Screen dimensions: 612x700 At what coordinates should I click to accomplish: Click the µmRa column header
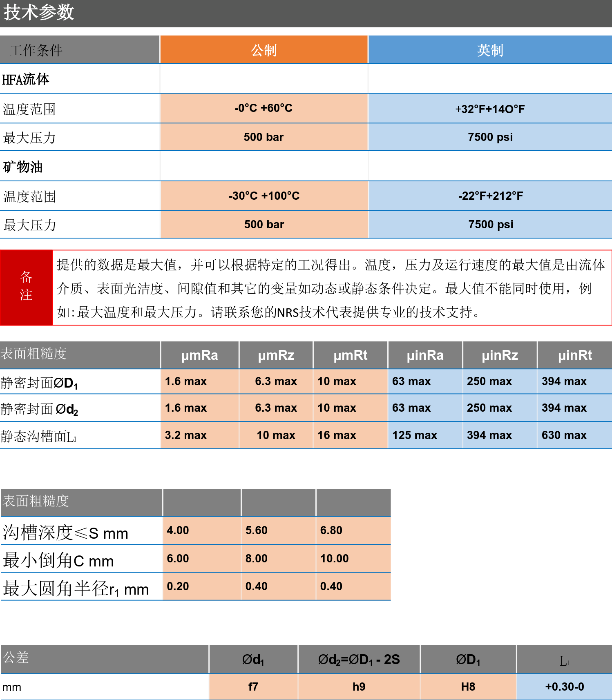coord(199,355)
